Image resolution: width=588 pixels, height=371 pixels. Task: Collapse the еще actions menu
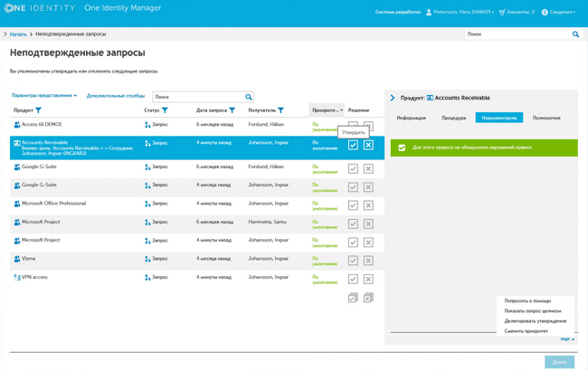click(567, 338)
